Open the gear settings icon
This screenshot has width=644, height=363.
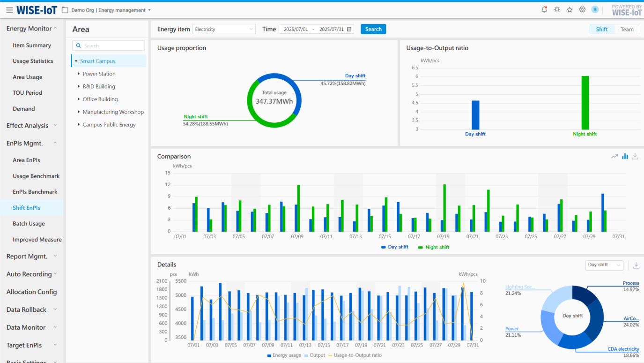[582, 9]
